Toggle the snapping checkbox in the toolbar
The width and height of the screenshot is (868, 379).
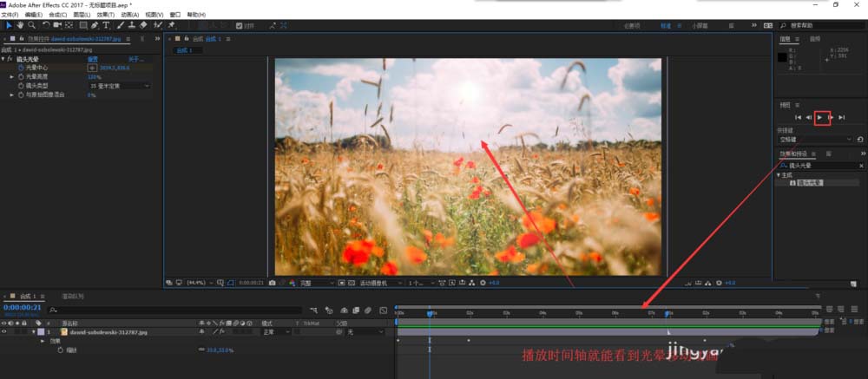click(x=240, y=25)
